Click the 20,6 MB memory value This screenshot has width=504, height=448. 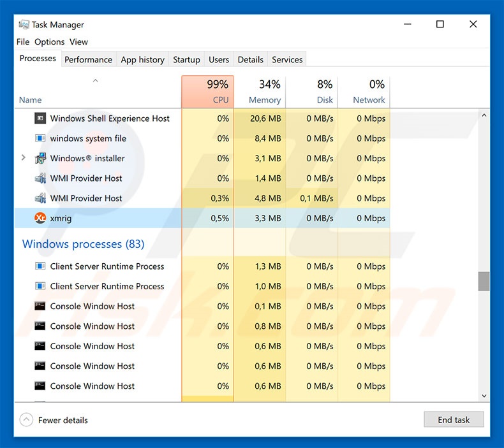pyautogui.click(x=265, y=119)
